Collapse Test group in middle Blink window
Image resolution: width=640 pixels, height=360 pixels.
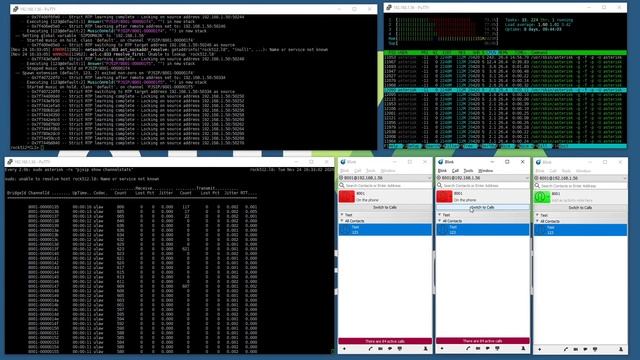click(440, 215)
